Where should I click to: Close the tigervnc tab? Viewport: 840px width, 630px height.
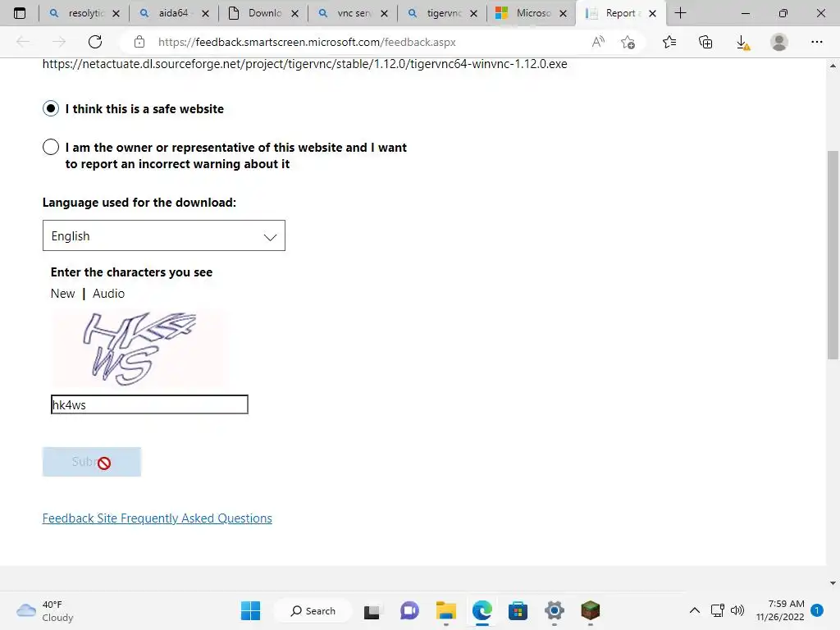(x=473, y=14)
